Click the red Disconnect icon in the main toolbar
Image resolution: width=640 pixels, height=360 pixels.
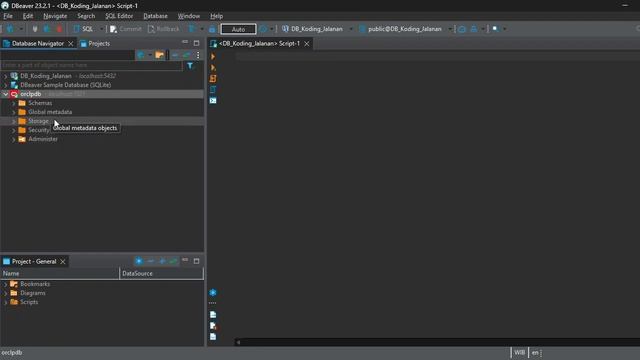60,29
